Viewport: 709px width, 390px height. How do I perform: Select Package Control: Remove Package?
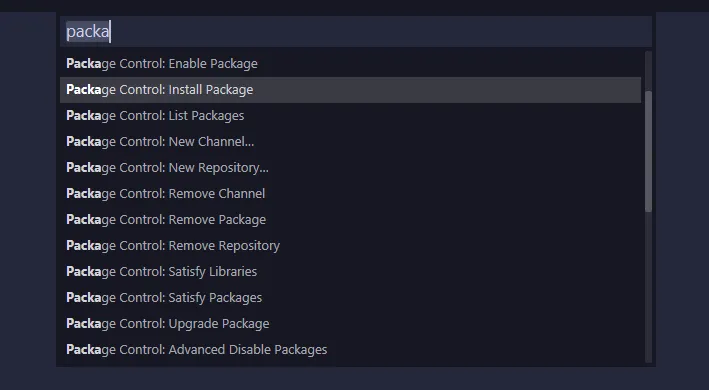click(x=350, y=220)
